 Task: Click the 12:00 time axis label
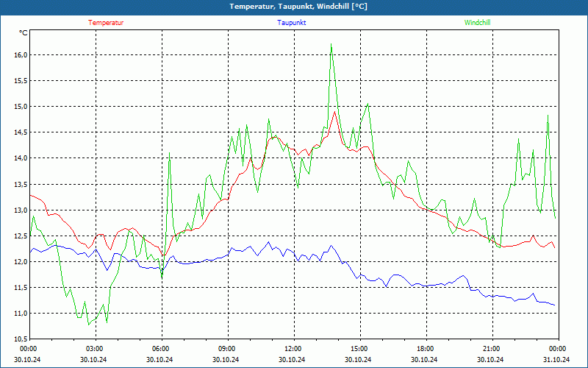point(293,349)
